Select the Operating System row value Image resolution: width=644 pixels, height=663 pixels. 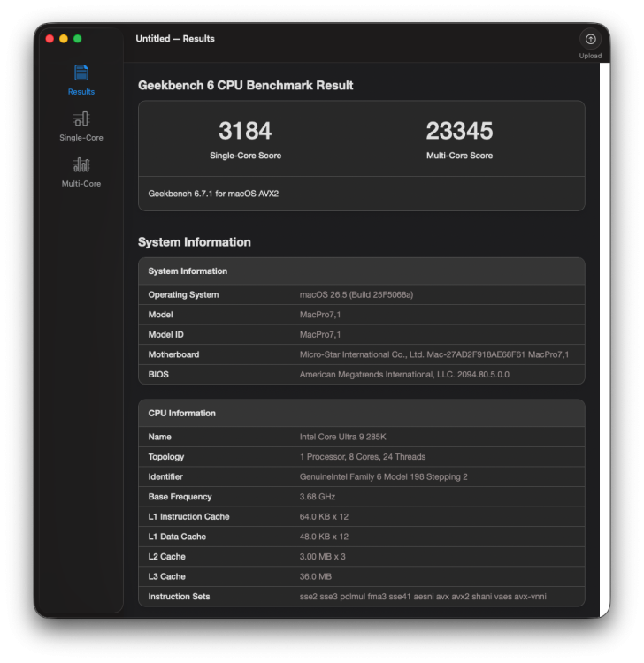(x=356, y=294)
